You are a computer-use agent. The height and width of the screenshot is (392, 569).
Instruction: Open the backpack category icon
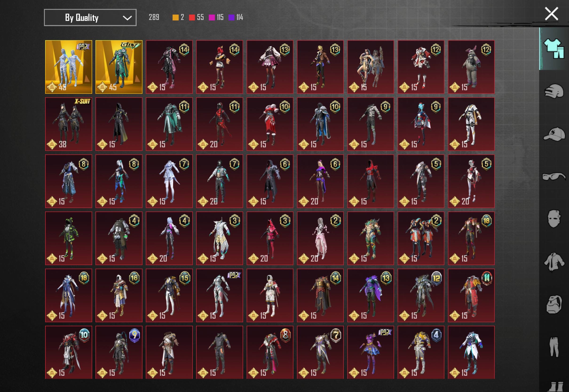(x=554, y=304)
